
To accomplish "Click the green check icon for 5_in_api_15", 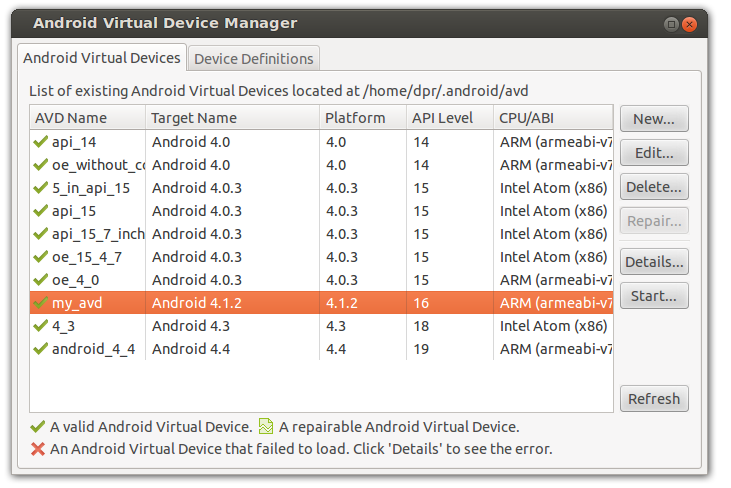I will tap(41, 187).
